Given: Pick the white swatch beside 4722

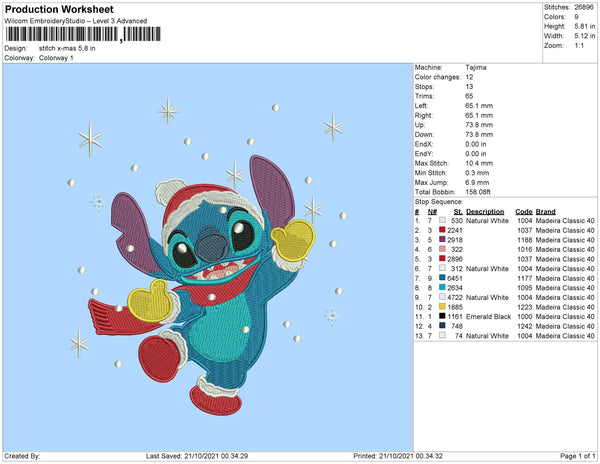Looking at the screenshot, I should [442, 297].
